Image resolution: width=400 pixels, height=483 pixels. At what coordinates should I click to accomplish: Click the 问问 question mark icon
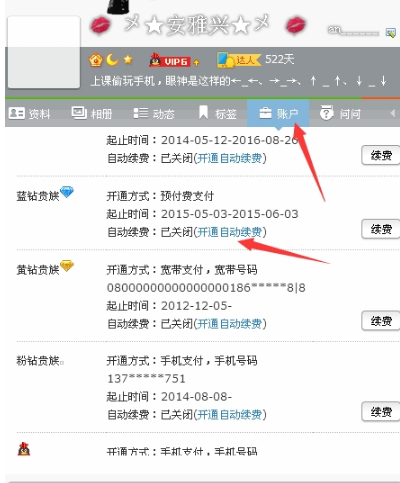pos(326,113)
